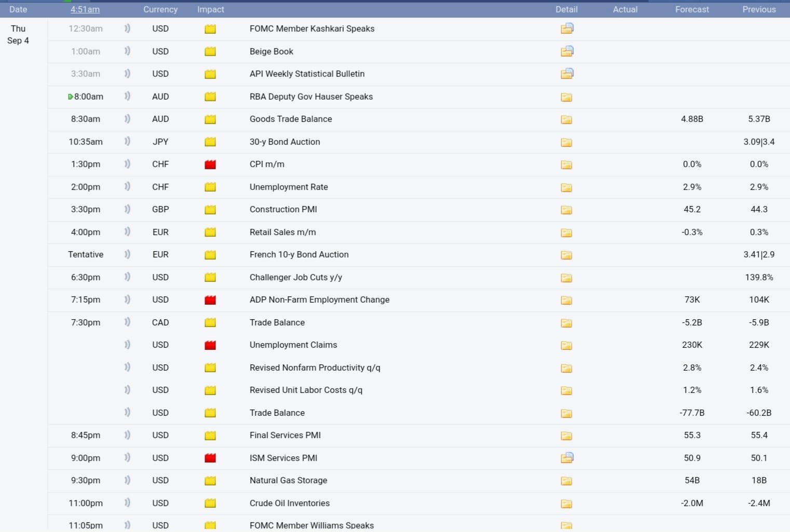The height and width of the screenshot is (532, 790).
Task: Toggle alert bell for Unemployment Claims
Action: (127, 345)
